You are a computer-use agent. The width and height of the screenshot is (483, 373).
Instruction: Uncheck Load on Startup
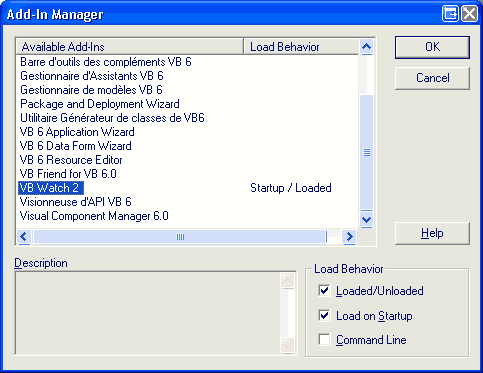324,315
